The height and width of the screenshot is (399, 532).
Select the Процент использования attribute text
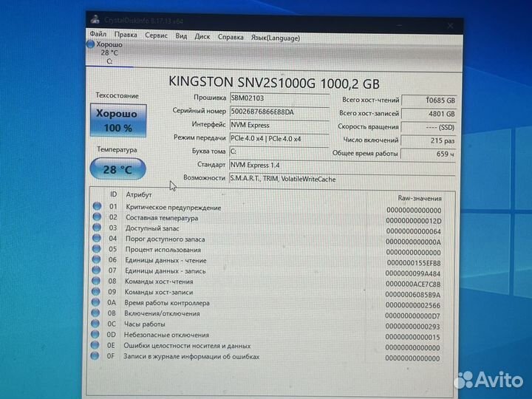click(163, 250)
